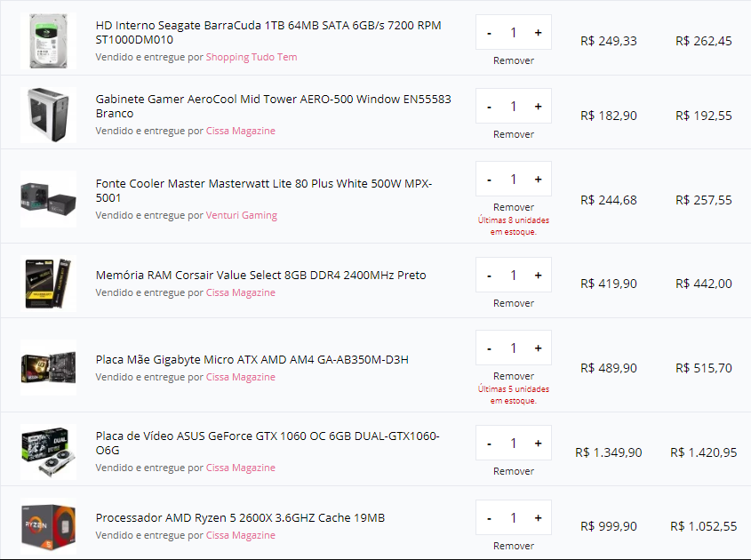The image size is (751, 560).
Task: Increase quantity of Gigabyte placa mãe
Action: click(538, 348)
